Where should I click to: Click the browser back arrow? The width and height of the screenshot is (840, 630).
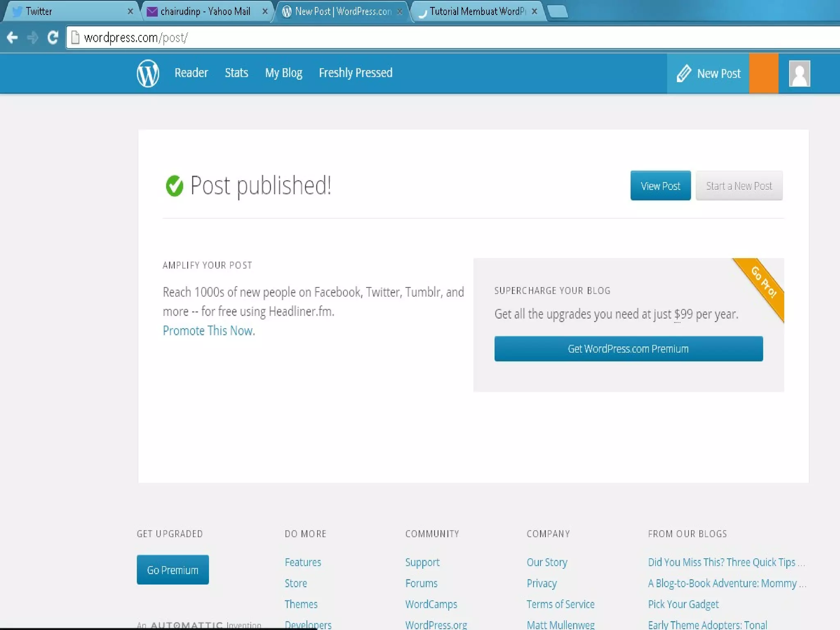pos(12,38)
